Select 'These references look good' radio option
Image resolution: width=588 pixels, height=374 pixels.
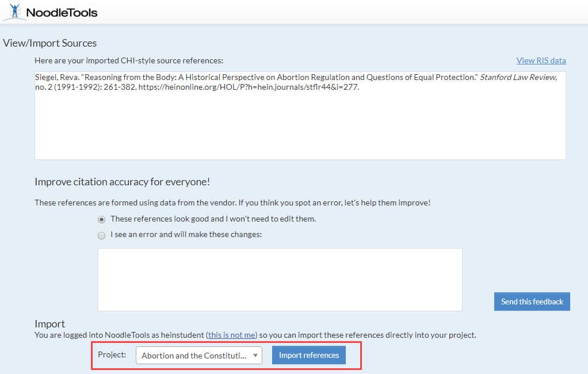point(101,219)
